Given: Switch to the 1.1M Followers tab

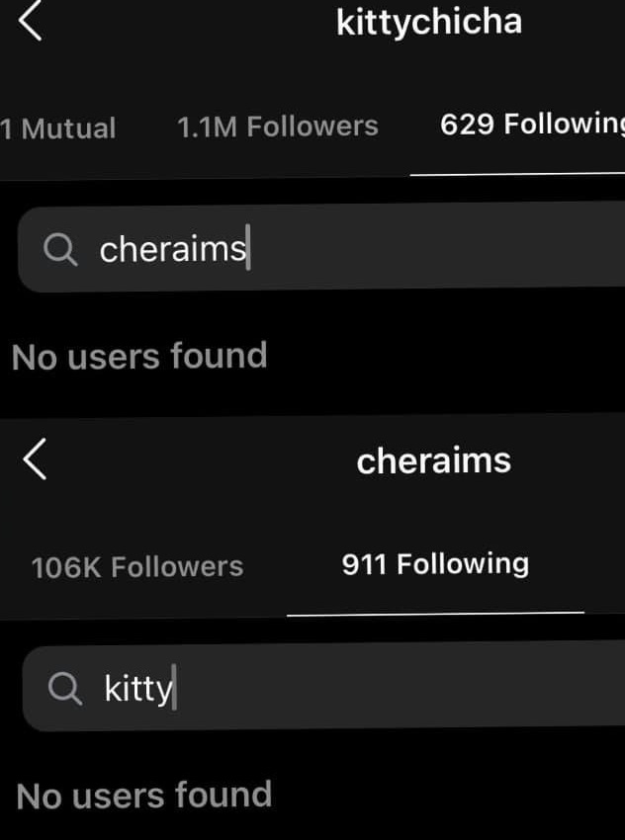Looking at the screenshot, I should tap(277, 126).
